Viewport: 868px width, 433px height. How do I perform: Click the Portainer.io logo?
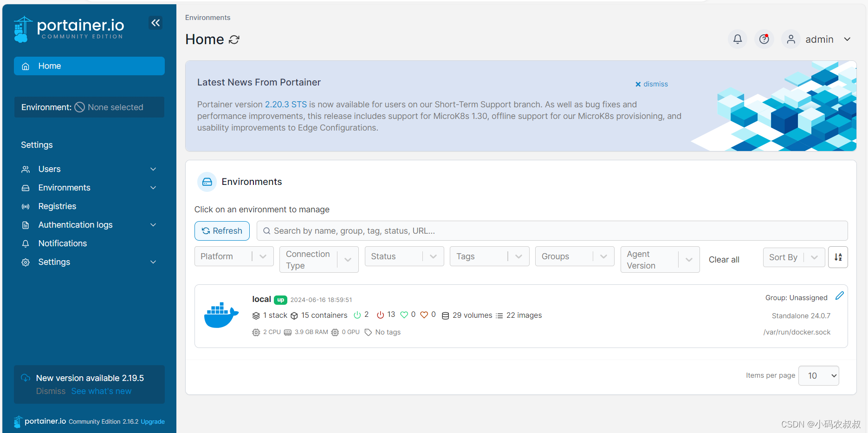pyautogui.click(x=69, y=29)
